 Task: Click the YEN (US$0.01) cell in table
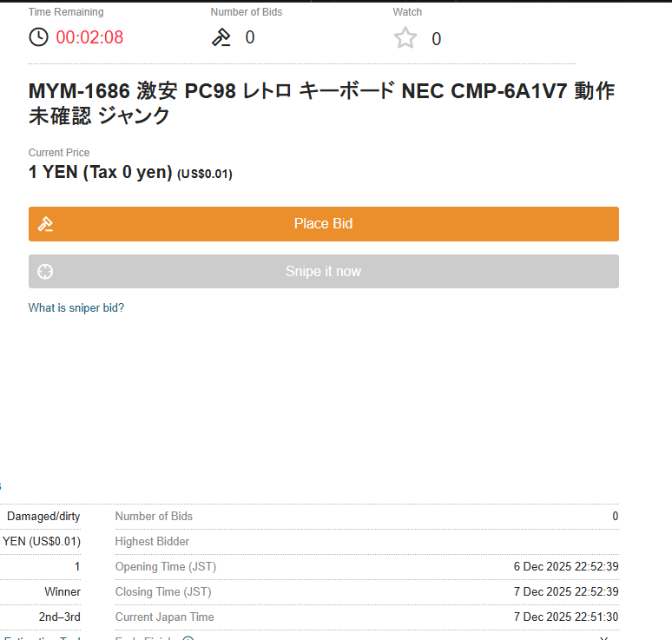click(x=41, y=541)
